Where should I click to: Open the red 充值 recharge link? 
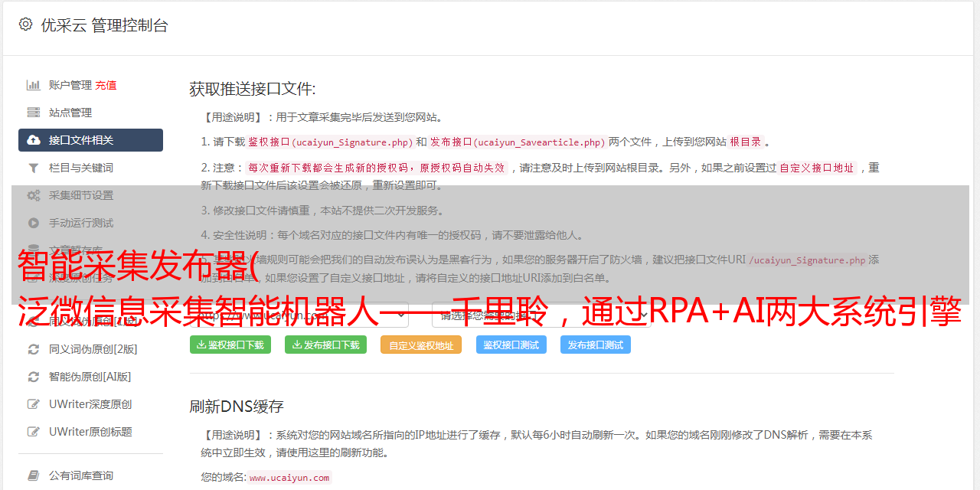tap(106, 85)
